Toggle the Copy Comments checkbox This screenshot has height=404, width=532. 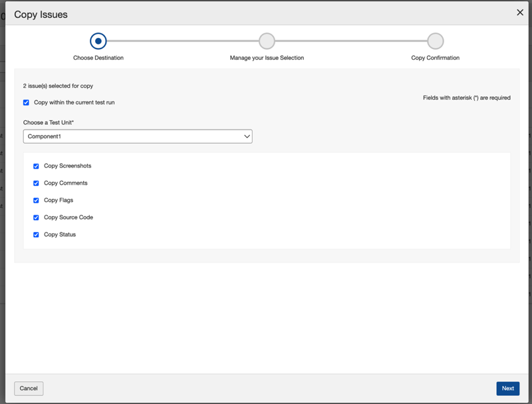[x=37, y=183]
